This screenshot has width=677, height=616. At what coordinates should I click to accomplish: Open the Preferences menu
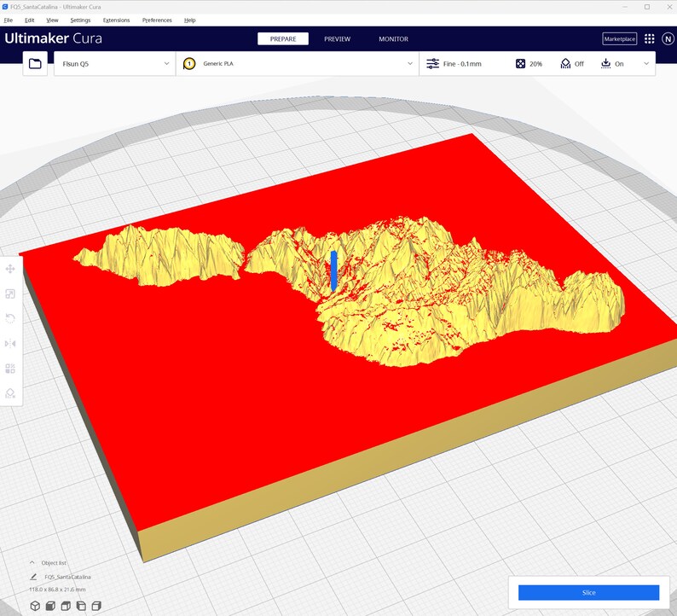[x=157, y=20]
